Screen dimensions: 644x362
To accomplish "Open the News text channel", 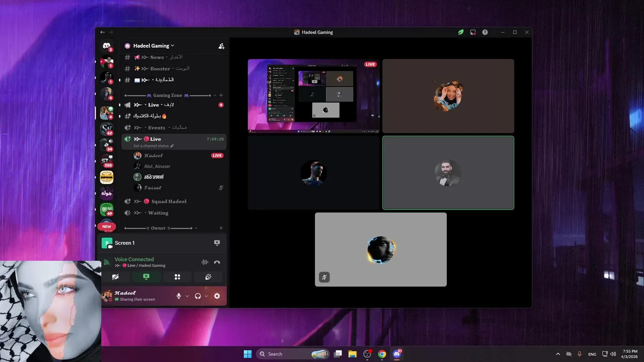I will click(174, 57).
